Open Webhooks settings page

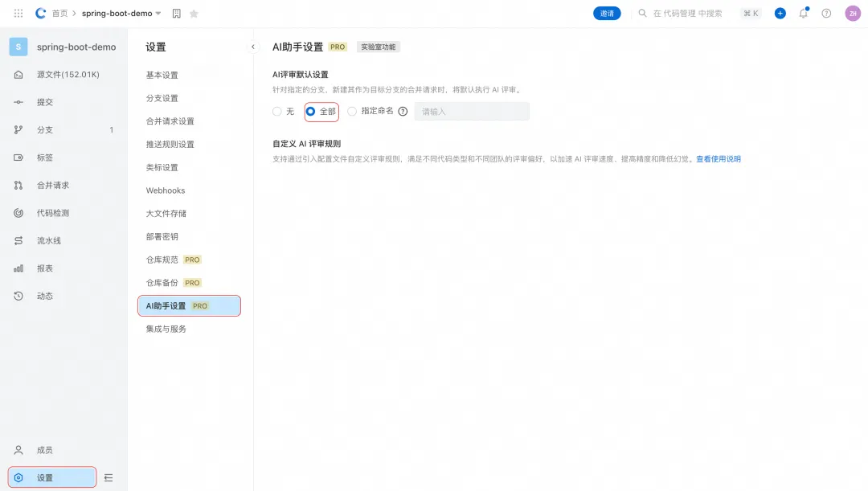click(x=166, y=190)
